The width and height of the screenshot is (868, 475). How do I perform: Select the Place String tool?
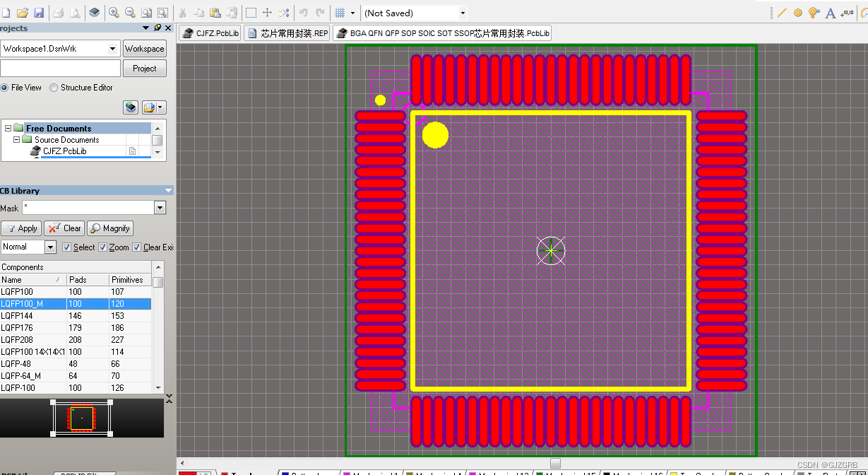[830, 12]
